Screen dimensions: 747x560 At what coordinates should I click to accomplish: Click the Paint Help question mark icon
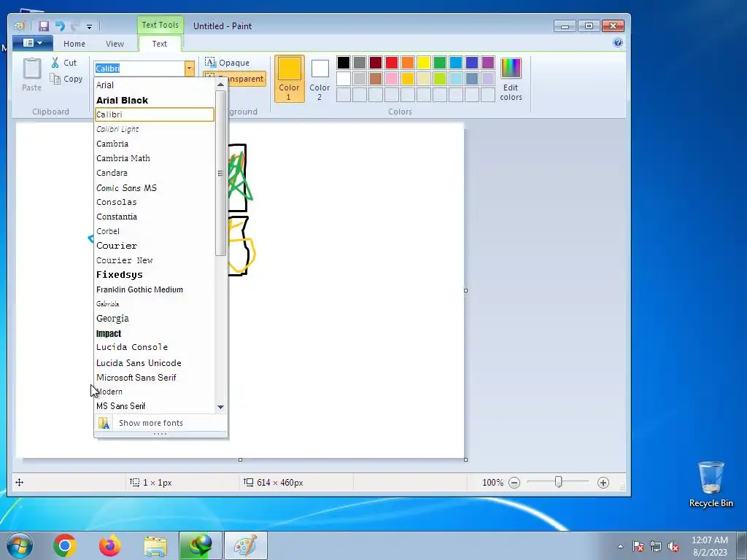(618, 43)
